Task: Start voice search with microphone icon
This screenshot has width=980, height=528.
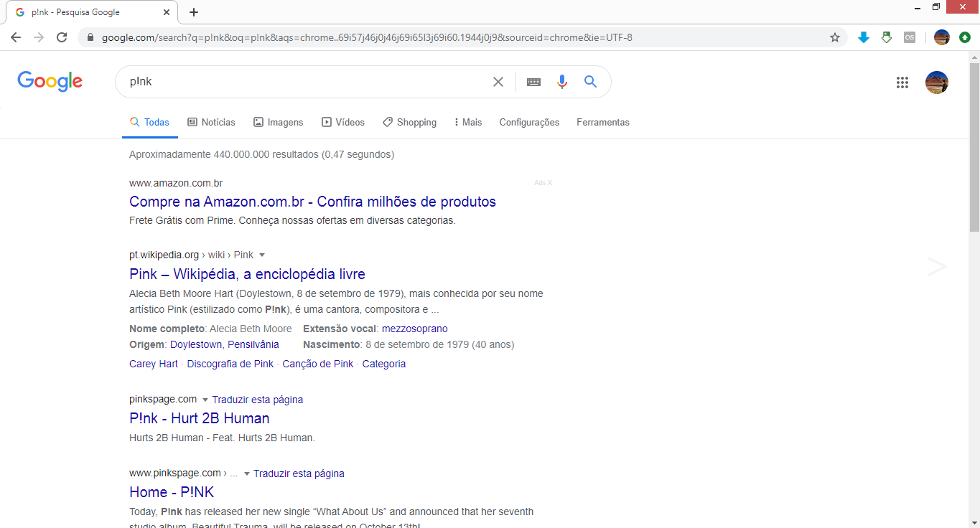Action: point(562,82)
